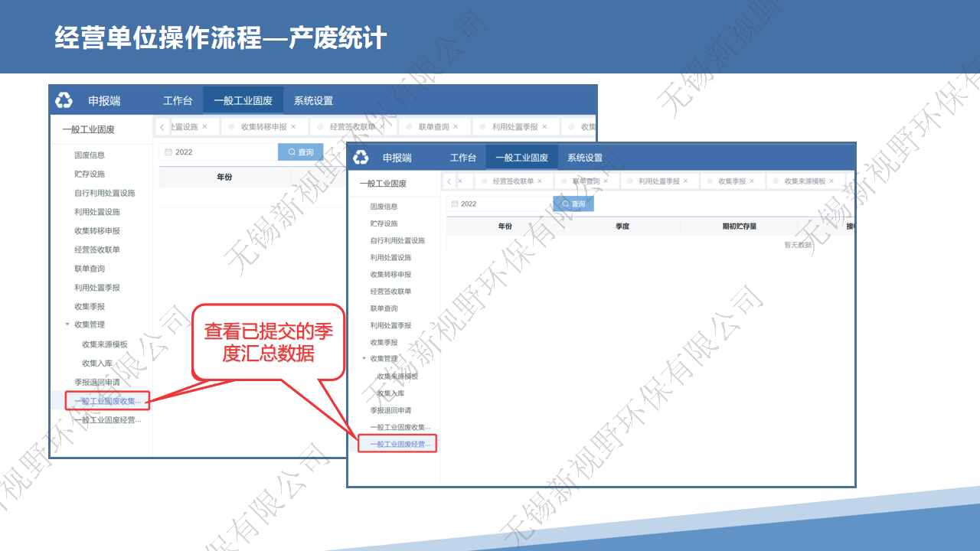This screenshot has width=980, height=551.
Task: Switch to 经营签收联单 tab in the front window
Action: (512, 181)
